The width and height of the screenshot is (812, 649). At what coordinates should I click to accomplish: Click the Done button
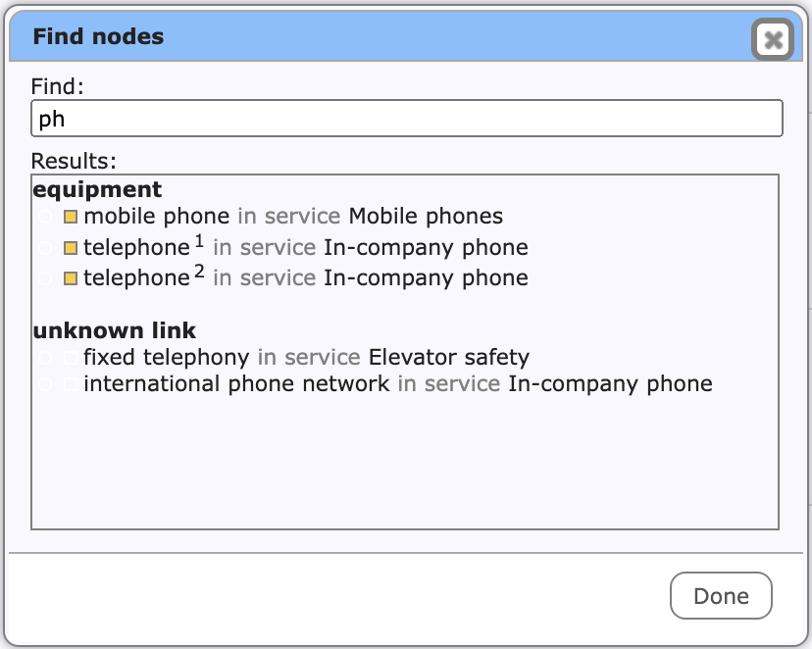point(721,596)
